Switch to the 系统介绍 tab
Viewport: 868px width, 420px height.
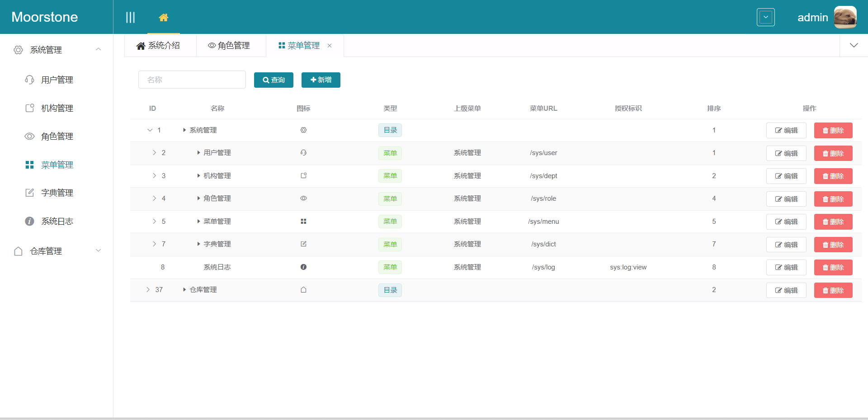pos(160,46)
